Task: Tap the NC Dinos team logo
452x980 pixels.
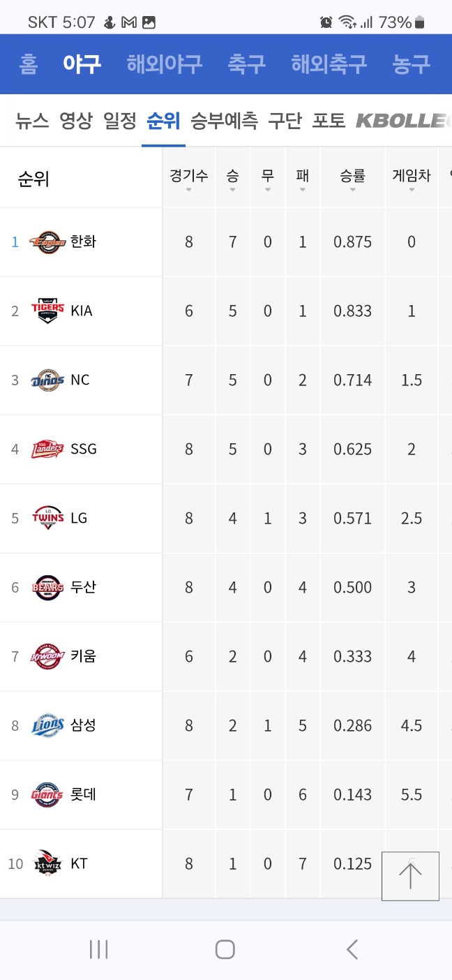Action: (x=47, y=380)
